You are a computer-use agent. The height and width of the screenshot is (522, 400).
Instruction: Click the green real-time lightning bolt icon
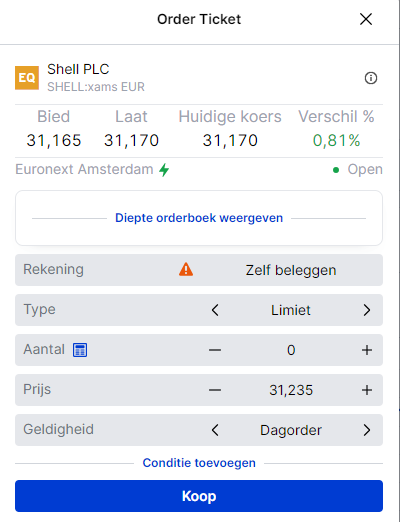pyautogui.click(x=164, y=170)
